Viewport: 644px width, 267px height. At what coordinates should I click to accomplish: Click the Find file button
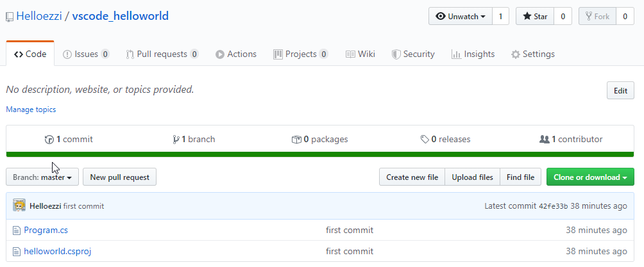[x=520, y=177]
